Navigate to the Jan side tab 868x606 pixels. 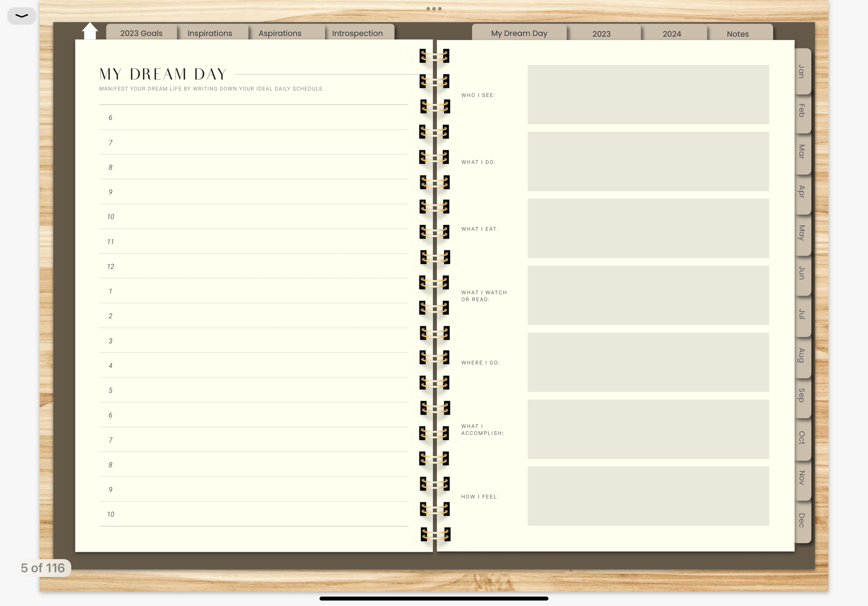(x=802, y=71)
